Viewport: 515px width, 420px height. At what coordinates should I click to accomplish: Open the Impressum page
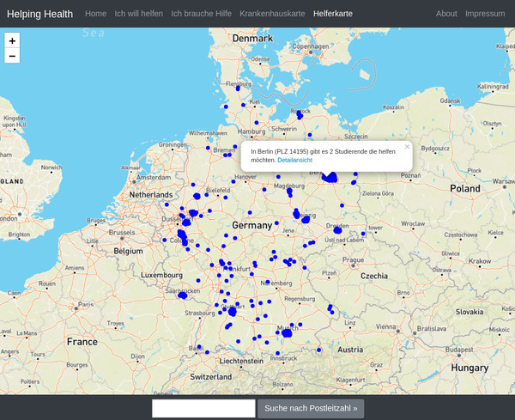[x=485, y=14]
